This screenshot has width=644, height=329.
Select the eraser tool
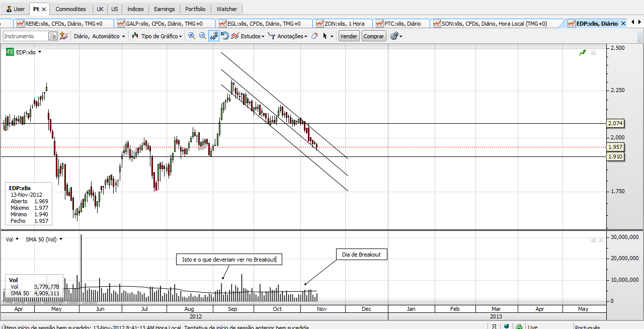(x=314, y=36)
